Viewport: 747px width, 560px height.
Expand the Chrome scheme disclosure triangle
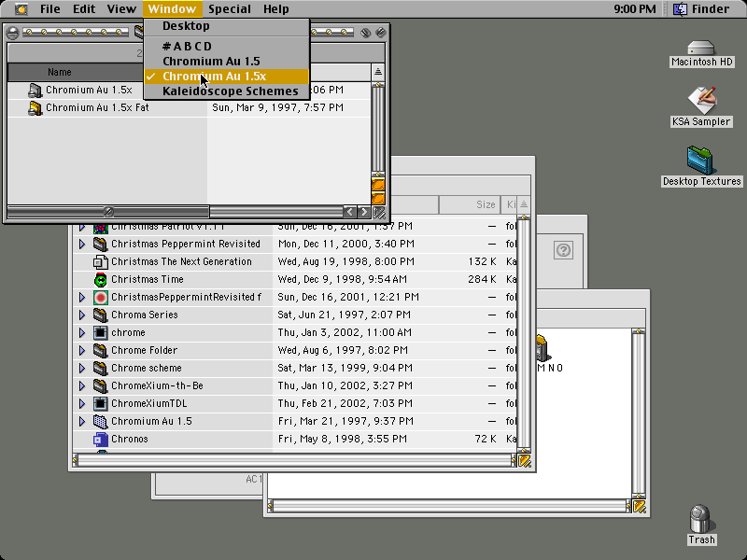82,369
